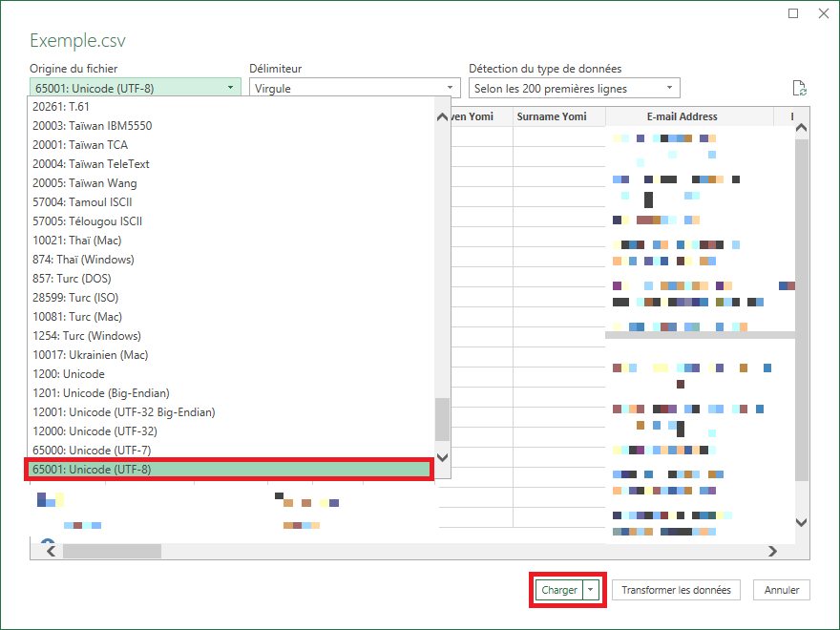
Task: Open the Détection du type de données dropdown
Action: [x=575, y=89]
